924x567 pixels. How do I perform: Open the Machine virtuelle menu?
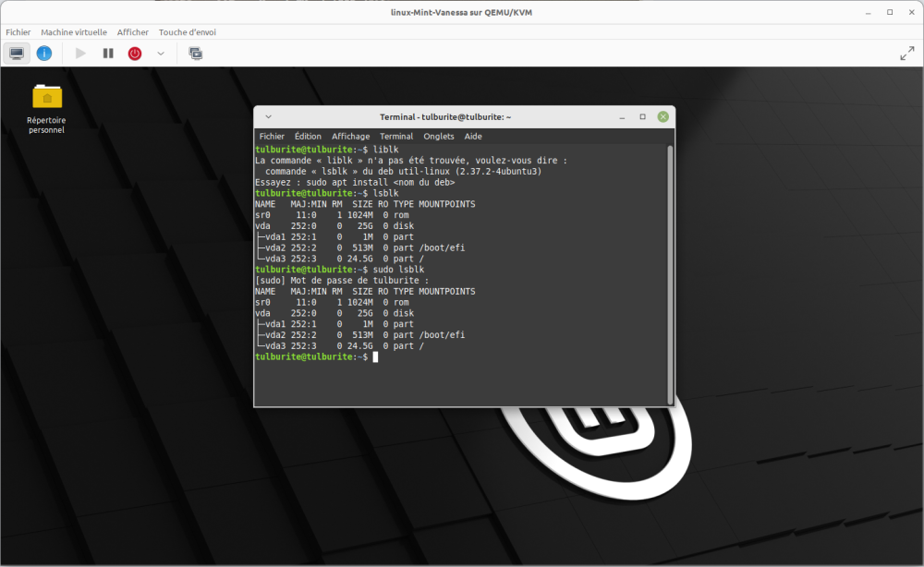tap(74, 32)
